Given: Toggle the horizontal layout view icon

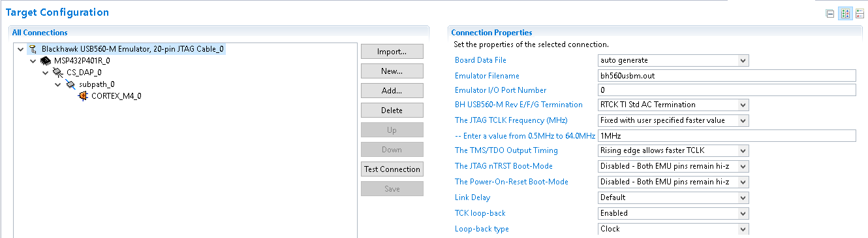Looking at the screenshot, I should [x=846, y=14].
